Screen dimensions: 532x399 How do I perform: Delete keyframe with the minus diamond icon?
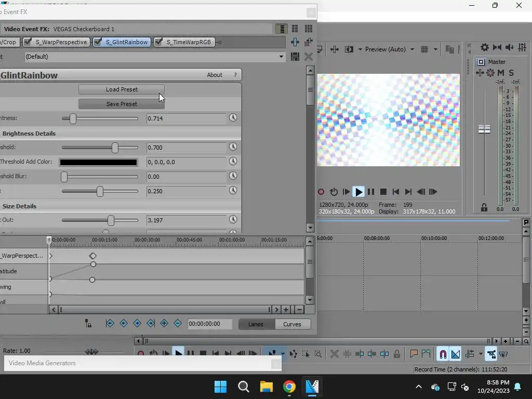pos(178,323)
